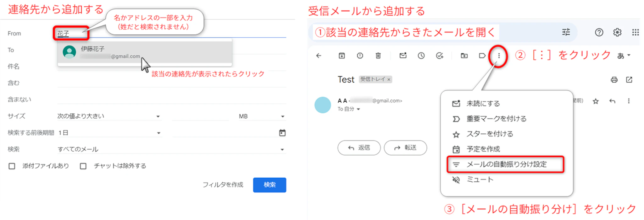This screenshot has width=644, height=220.
Task: Report spam using the exclamation icon
Action: pyautogui.click(x=360, y=56)
